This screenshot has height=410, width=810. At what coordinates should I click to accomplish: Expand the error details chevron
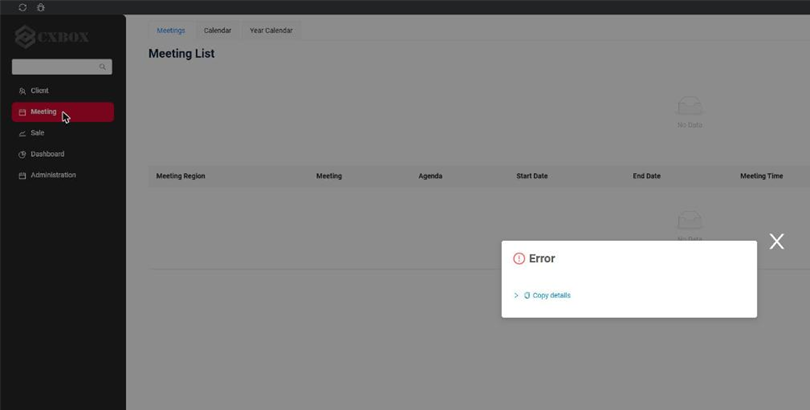516,295
